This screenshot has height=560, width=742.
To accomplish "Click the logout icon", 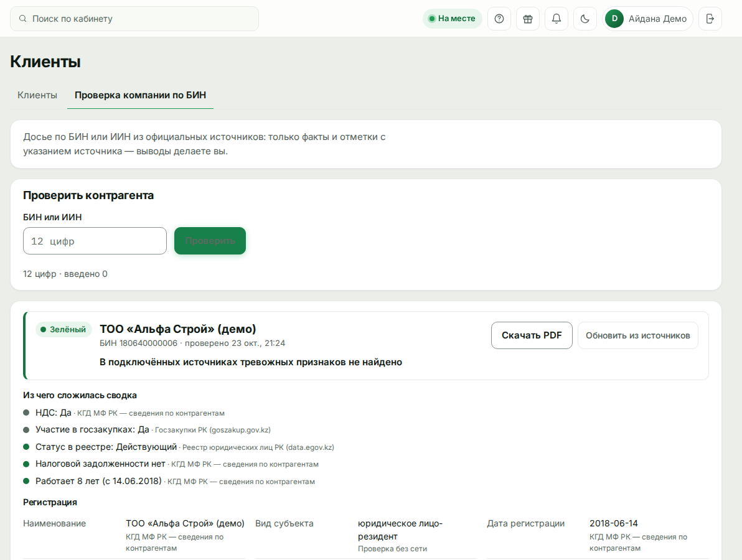I will coord(710,19).
